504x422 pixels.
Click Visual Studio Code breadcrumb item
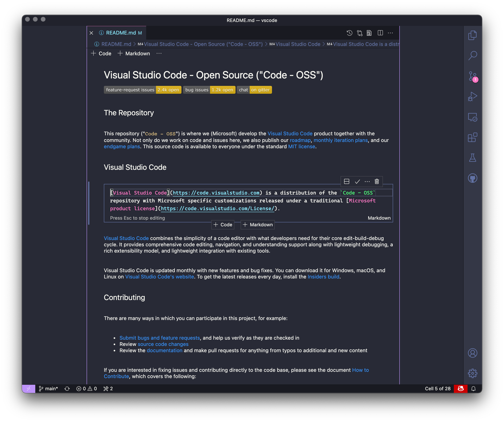point(298,44)
